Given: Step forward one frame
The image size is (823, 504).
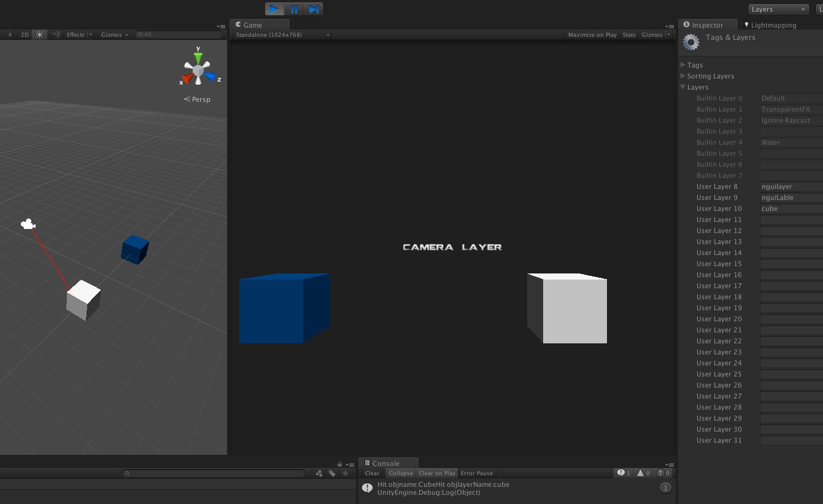Looking at the screenshot, I should pyautogui.click(x=313, y=9).
